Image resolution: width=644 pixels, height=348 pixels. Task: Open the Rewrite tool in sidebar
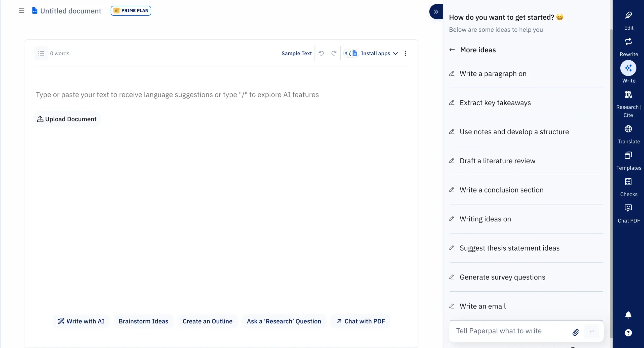click(628, 47)
